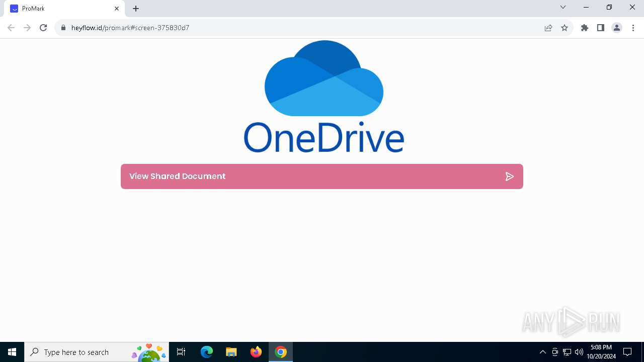Viewport: 644px width, 362px height.
Task: Bookmark this page with the star icon
Action: (x=565, y=28)
